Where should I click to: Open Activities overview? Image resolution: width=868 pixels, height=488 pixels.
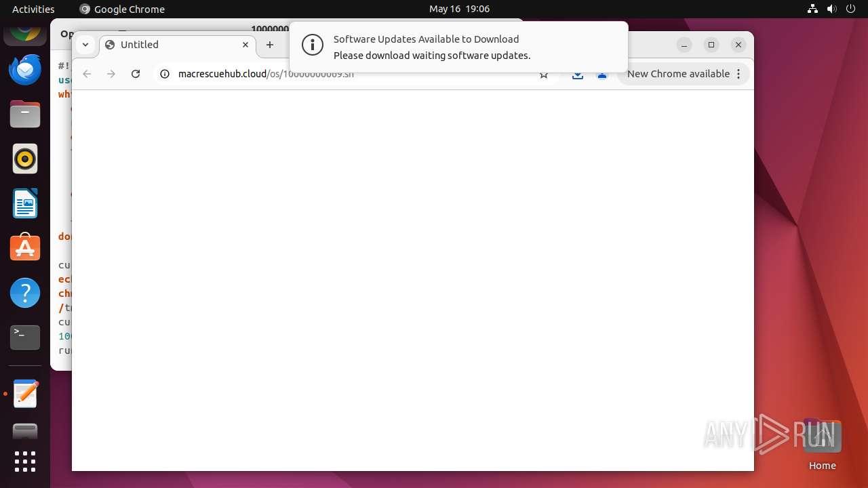[x=33, y=9]
